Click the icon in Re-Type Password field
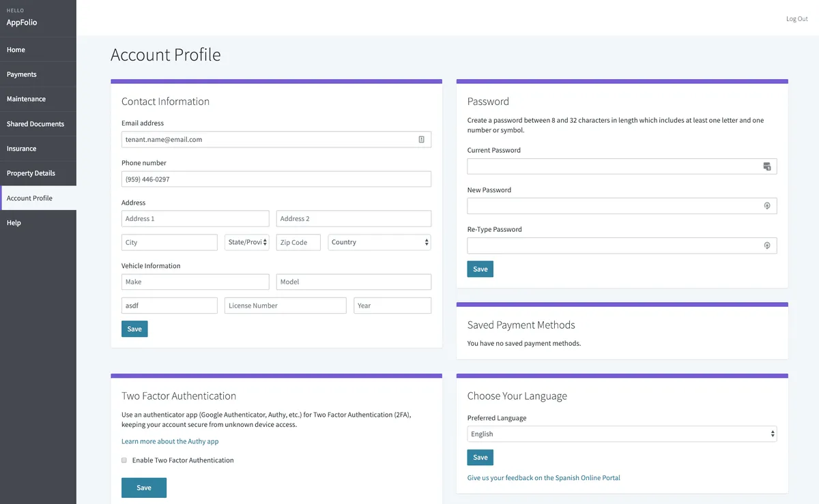This screenshot has height=504, width=819. click(766, 246)
